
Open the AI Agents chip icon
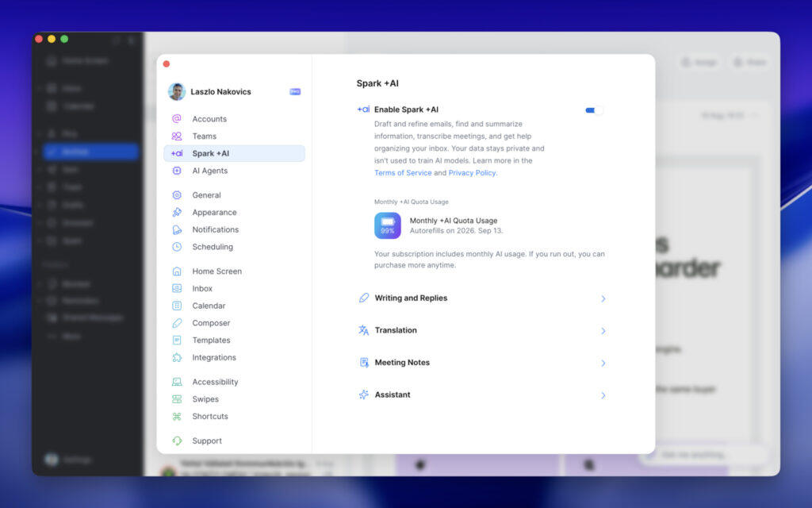[177, 171]
